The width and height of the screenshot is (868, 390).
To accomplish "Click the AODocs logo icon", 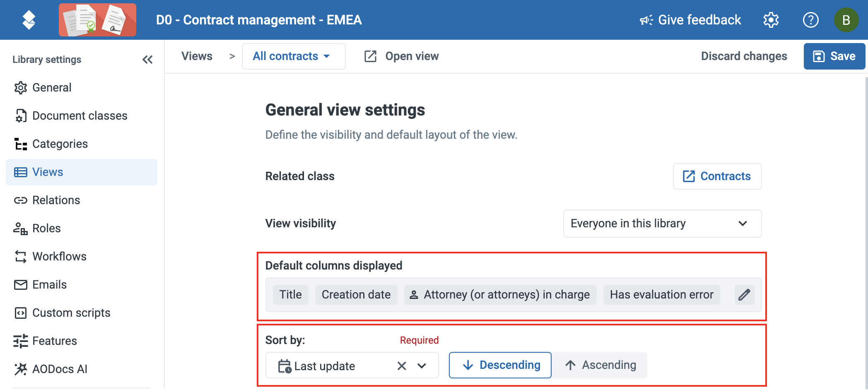I will pos(29,20).
